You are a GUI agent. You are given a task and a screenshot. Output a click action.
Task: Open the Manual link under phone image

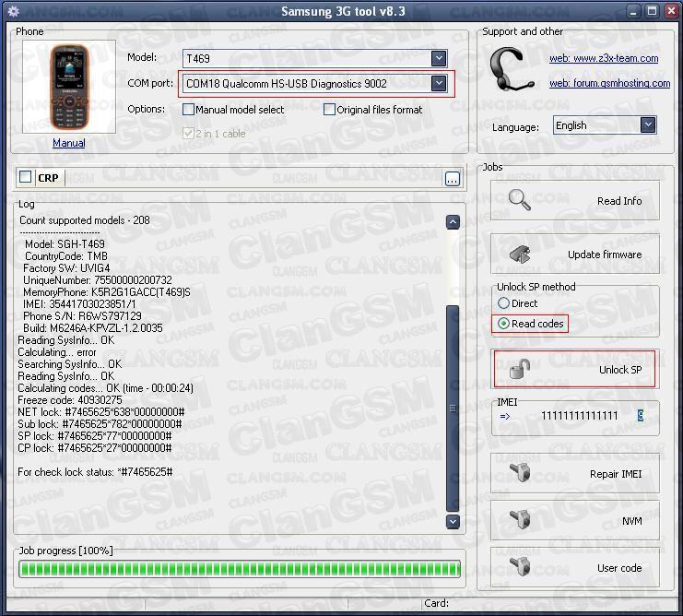click(69, 143)
